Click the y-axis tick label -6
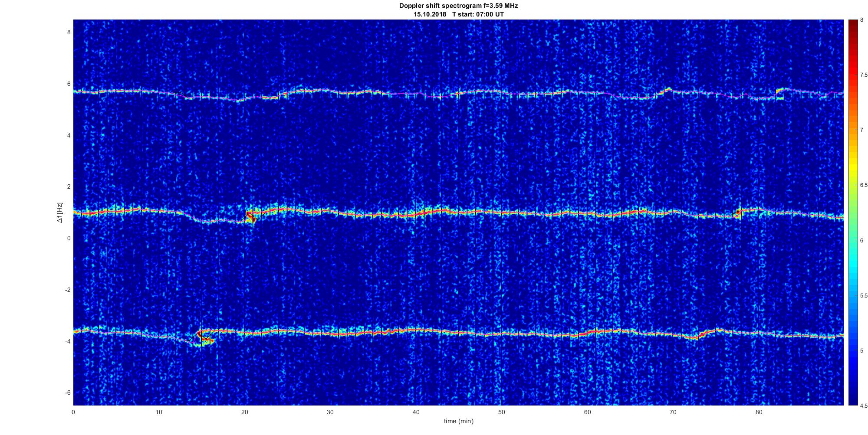The height and width of the screenshot is (435, 868). [68, 392]
